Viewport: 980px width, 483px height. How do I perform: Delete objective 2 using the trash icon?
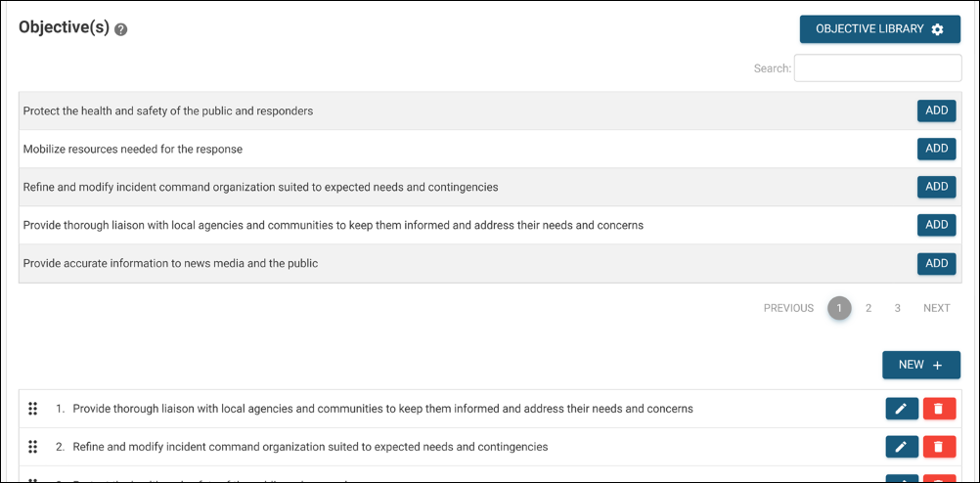click(939, 447)
